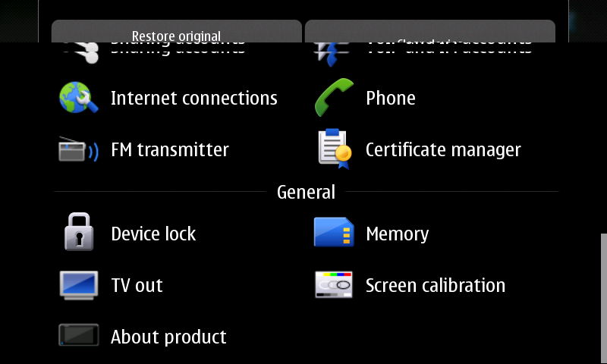Click the Device lock padlock icon
The height and width of the screenshot is (364, 607).
79,232
